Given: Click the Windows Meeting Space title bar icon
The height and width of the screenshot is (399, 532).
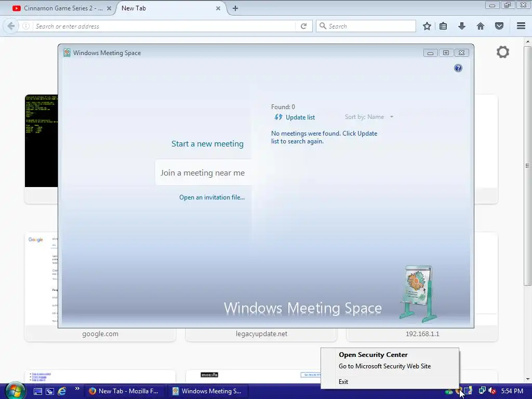Looking at the screenshot, I should (x=67, y=52).
